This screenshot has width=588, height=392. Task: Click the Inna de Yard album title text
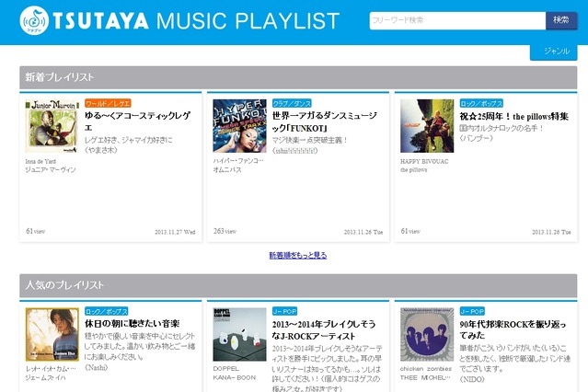click(x=40, y=161)
